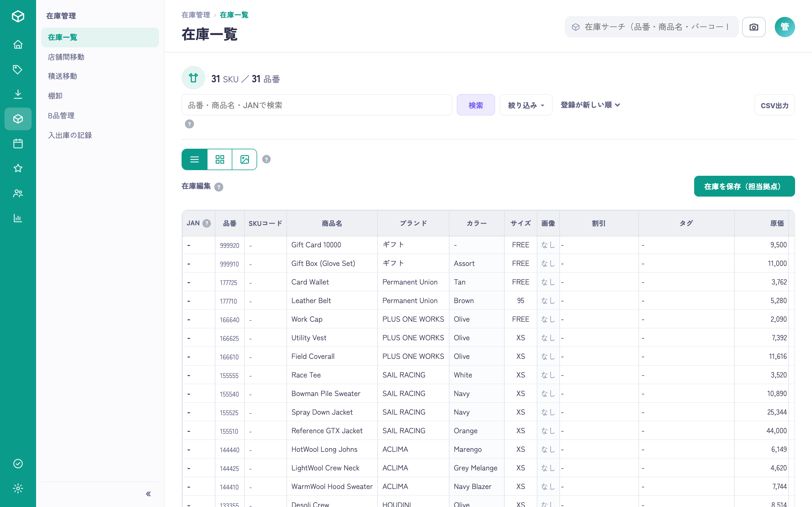Click 在庫を保存（担当拠点） button
The image size is (812, 507).
coord(744,186)
